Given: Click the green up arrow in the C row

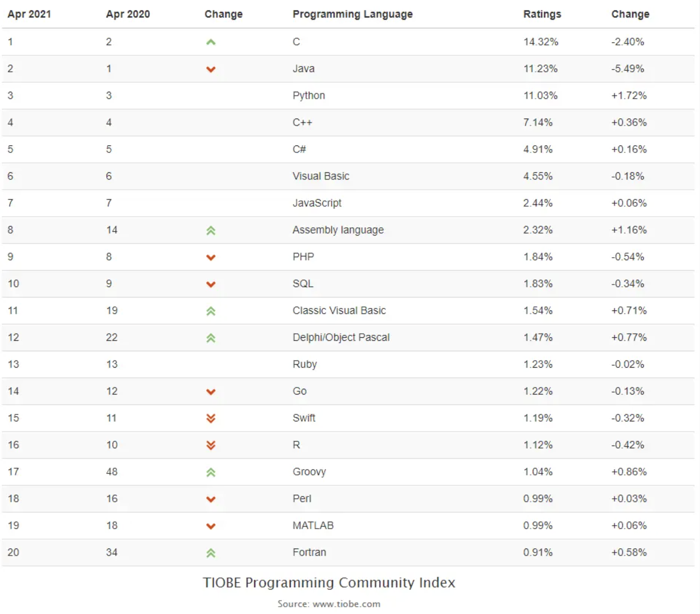Looking at the screenshot, I should point(211,42).
